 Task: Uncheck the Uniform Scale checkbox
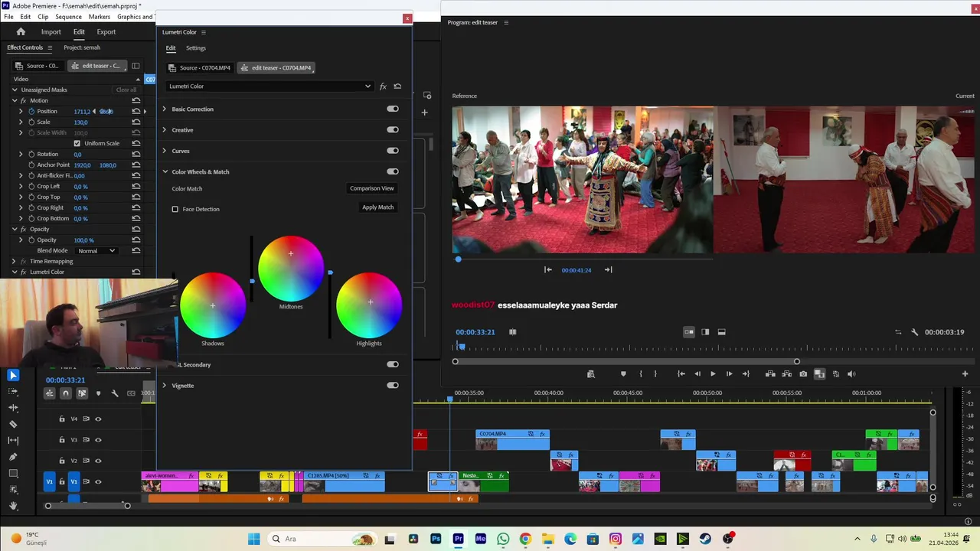point(77,143)
